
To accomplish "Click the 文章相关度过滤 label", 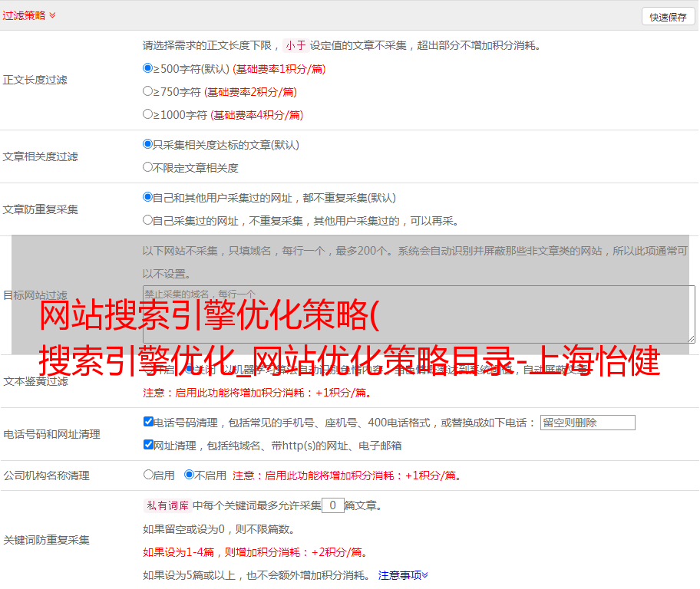I will [40, 156].
